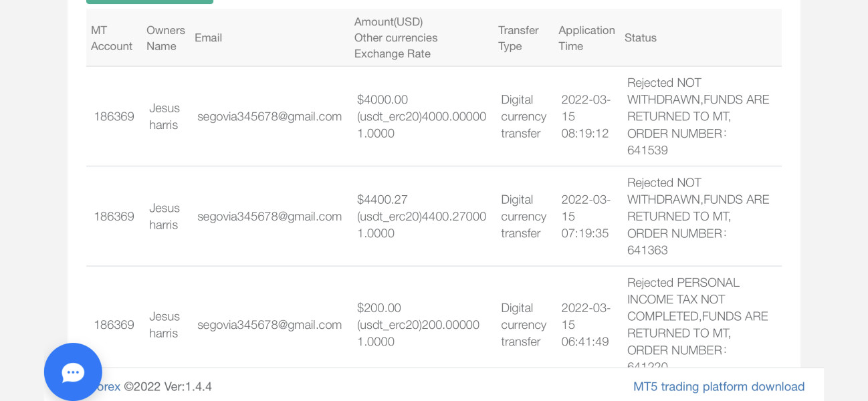868x401 pixels.
Task: Click the Owners Name column header
Action: click(165, 38)
